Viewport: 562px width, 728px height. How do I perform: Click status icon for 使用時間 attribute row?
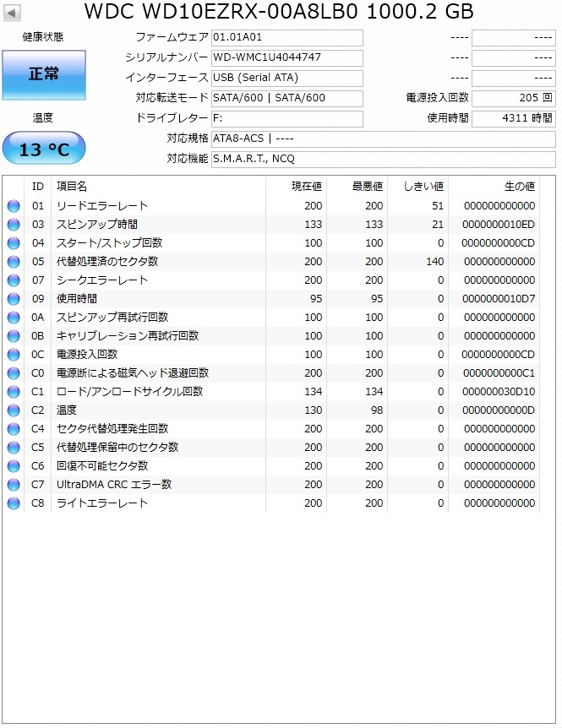(x=14, y=299)
